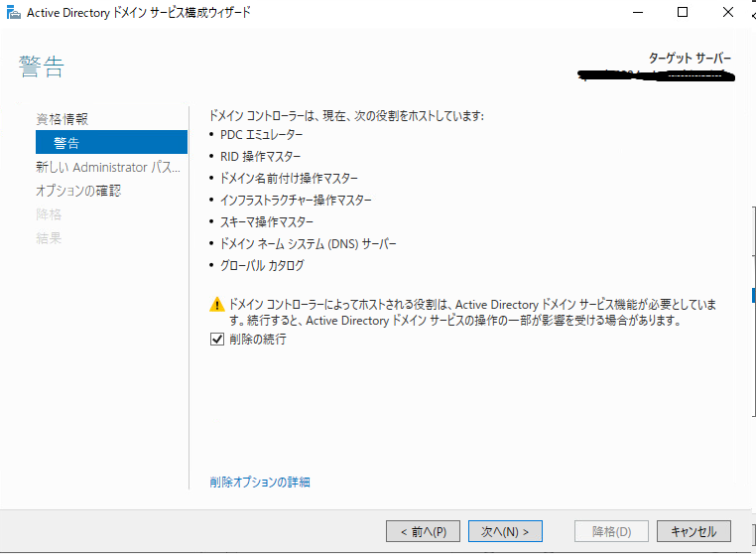This screenshot has height=554, width=756.
Task: Select the 警告 step in sidebar
Action: click(x=111, y=142)
